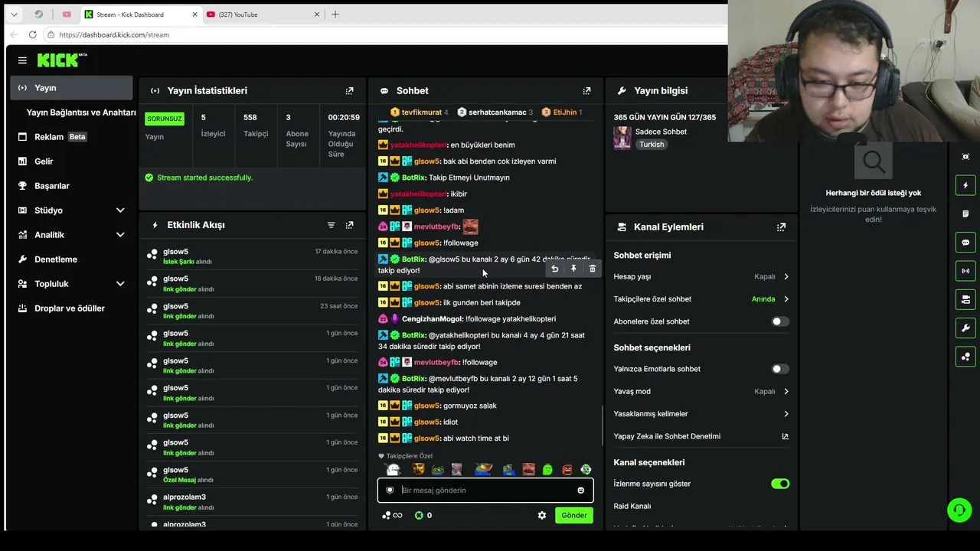Disable İzlenme sayısını göster switch
The image size is (980, 551).
tap(779, 484)
